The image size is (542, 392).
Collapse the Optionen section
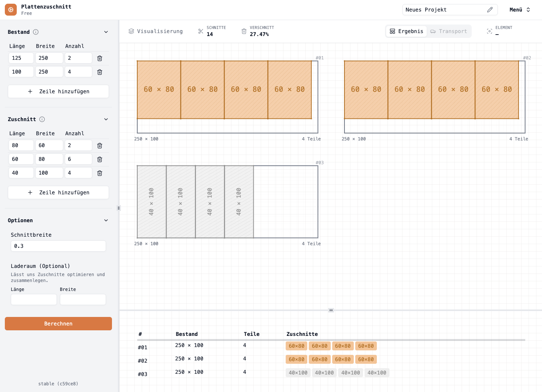point(106,220)
